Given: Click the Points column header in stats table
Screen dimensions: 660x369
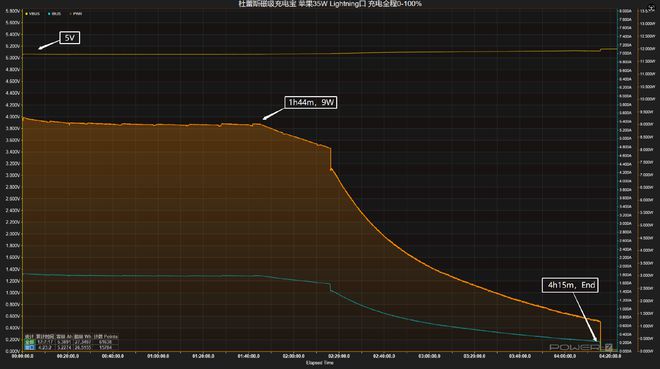Looking at the screenshot, I should click(x=111, y=337).
